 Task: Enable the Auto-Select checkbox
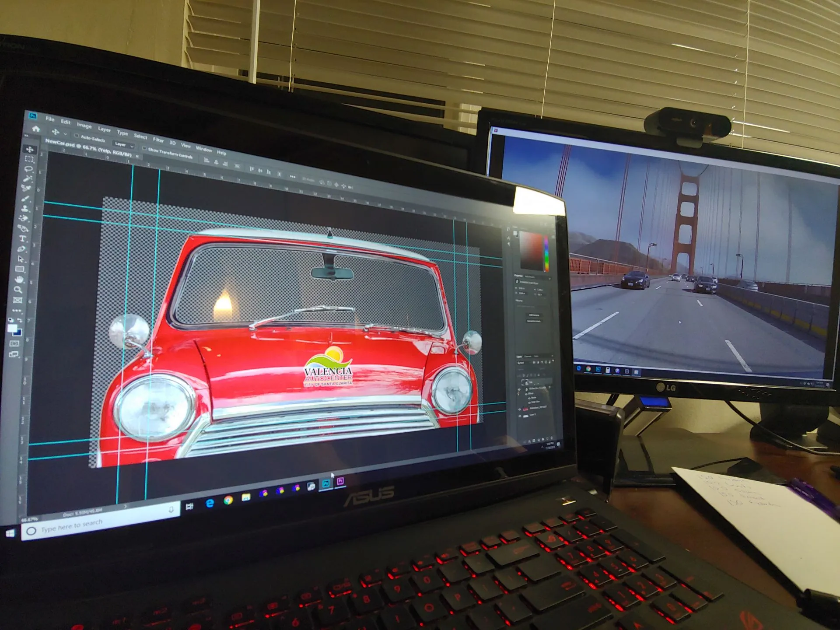[77, 136]
